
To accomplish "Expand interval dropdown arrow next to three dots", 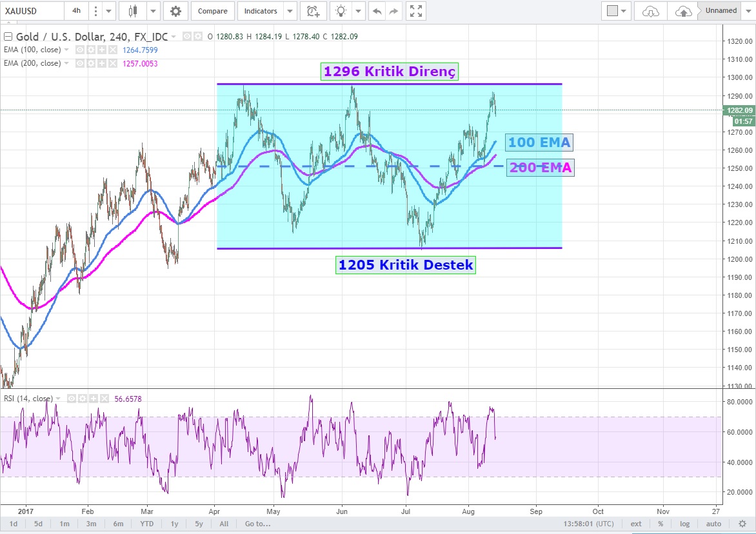I will 108,11.
